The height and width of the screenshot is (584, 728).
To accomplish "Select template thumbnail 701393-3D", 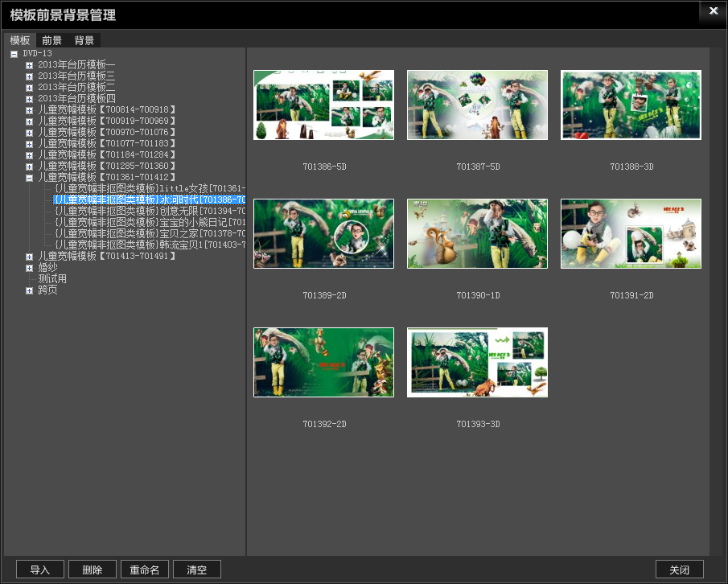I will 477,362.
